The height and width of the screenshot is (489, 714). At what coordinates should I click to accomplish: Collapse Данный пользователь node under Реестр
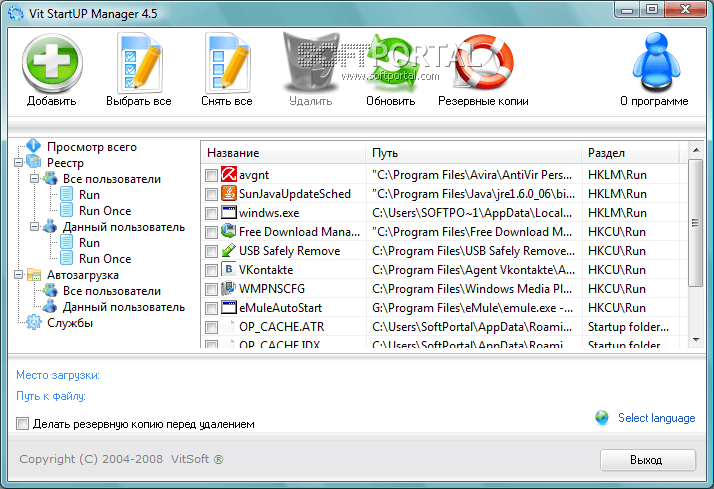coord(34,226)
